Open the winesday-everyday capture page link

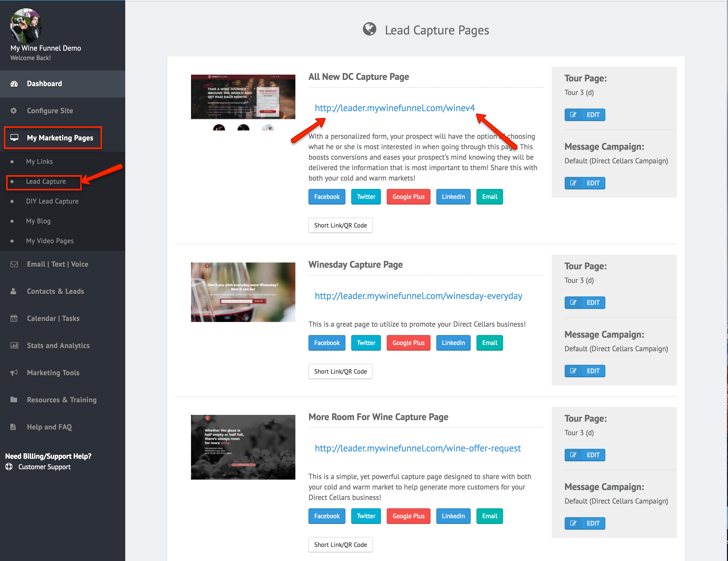click(x=418, y=296)
